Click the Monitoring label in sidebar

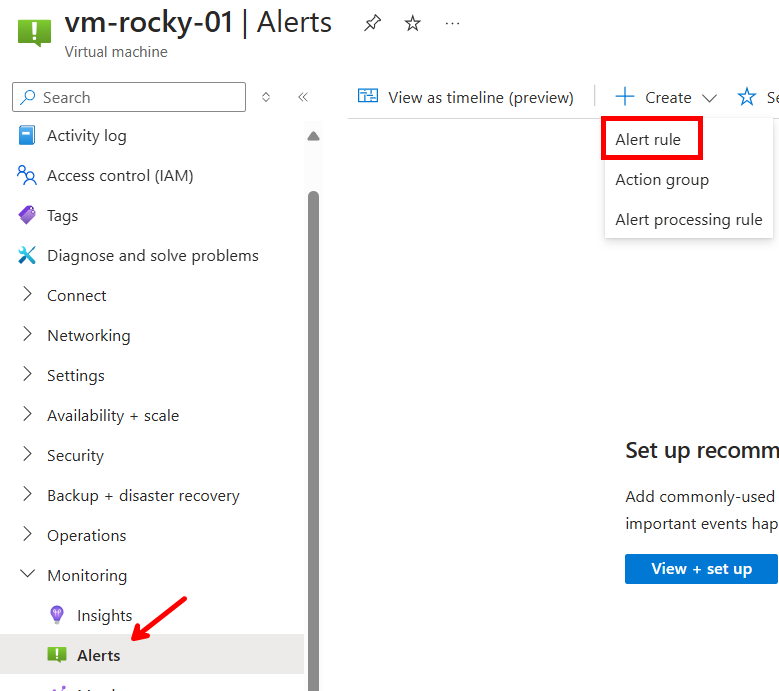click(x=87, y=575)
